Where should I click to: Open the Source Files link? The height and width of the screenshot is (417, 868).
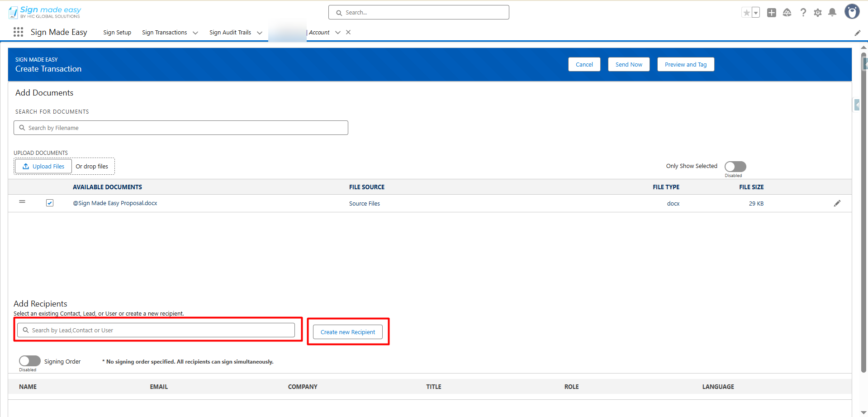tap(365, 204)
